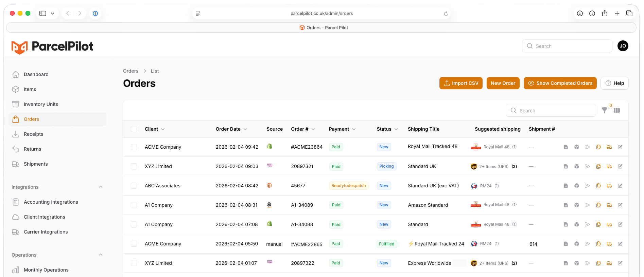
Task: Click the Royal Mail logo in #ACME23864 row
Action: coord(476,147)
